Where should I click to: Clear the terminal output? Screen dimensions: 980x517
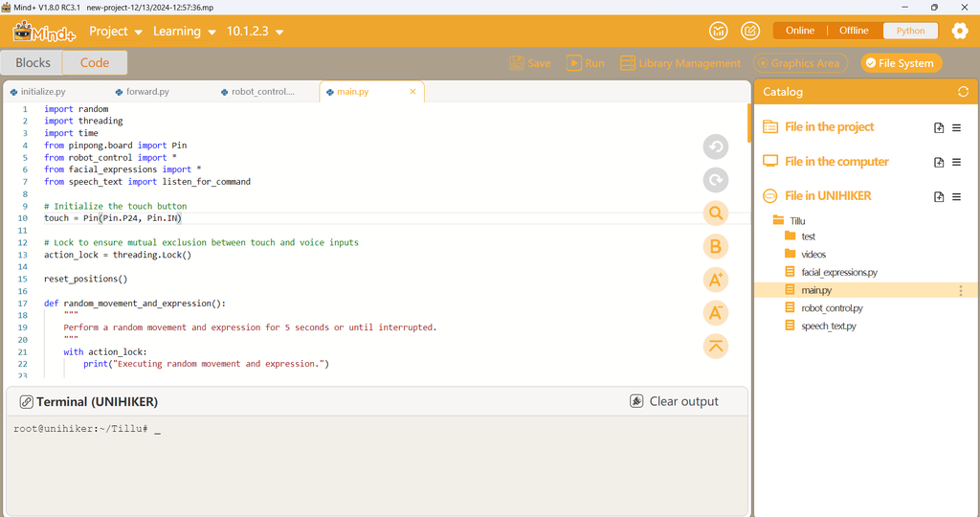point(675,401)
